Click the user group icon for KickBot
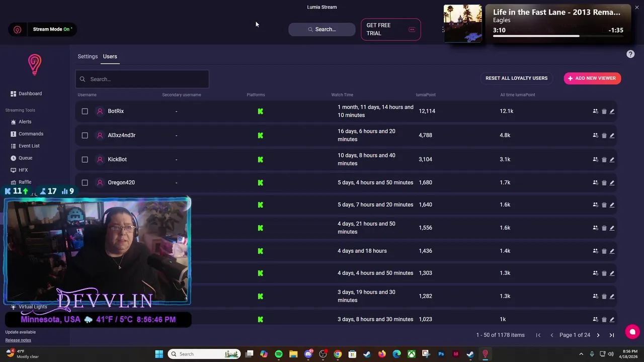644x362 pixels. (595, 159)
